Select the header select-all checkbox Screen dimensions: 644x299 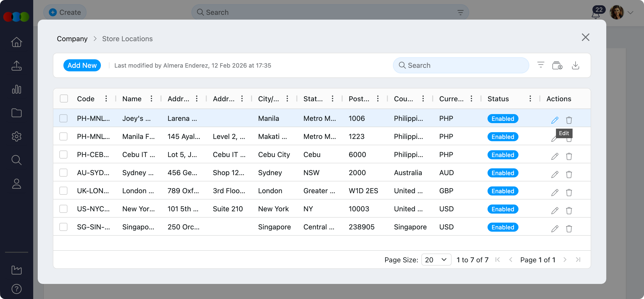coord(64,98)
